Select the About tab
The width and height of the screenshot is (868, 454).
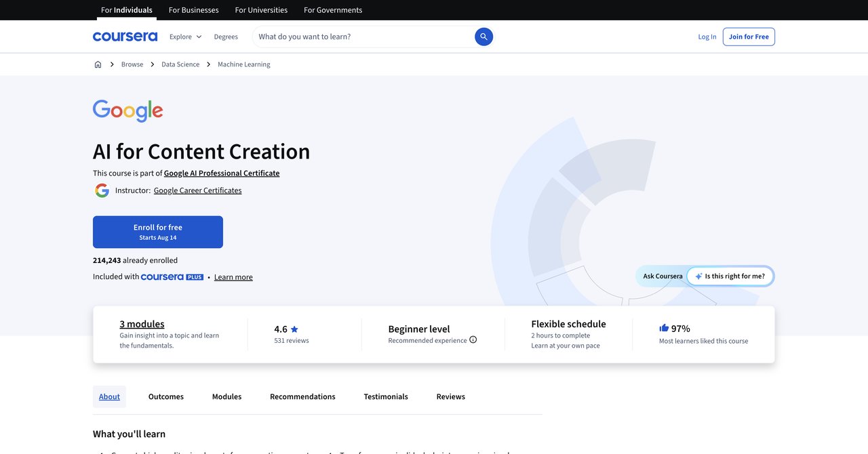pos(110,396)
